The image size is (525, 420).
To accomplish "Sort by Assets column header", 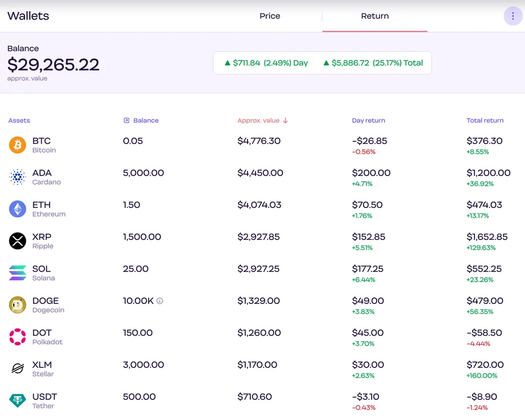I will (x=19, y=120).
